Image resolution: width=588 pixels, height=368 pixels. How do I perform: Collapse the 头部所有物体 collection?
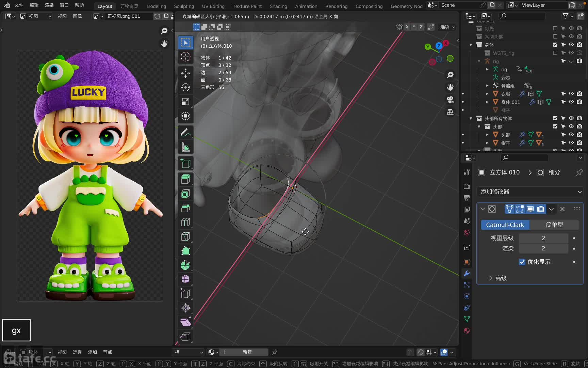471,118
